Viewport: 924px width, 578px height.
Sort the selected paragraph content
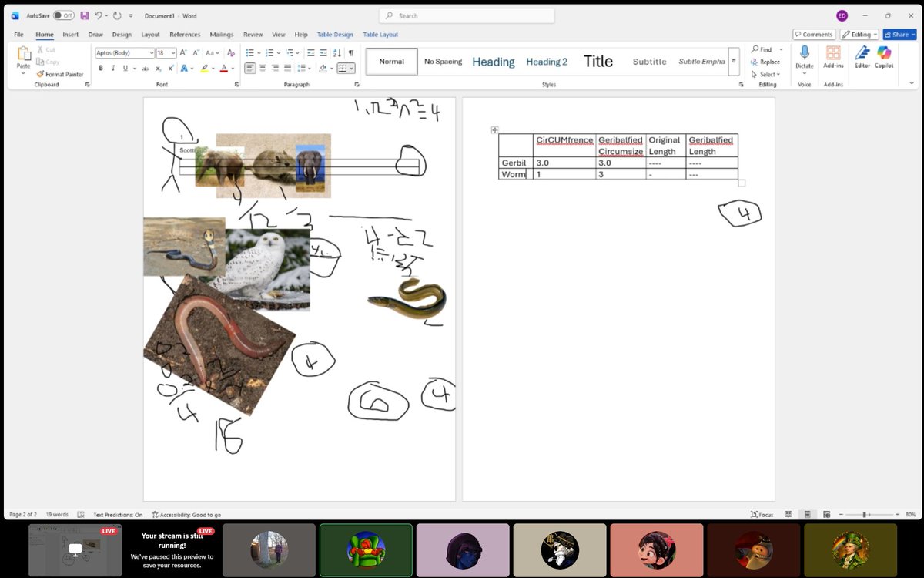pyautogui.click(x=336, y=53)
